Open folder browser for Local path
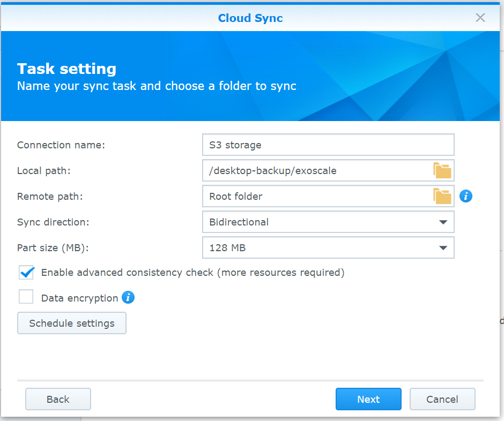The height and width of the screenshot is (421, 504). pyautogui.click(x=442, y=171)
